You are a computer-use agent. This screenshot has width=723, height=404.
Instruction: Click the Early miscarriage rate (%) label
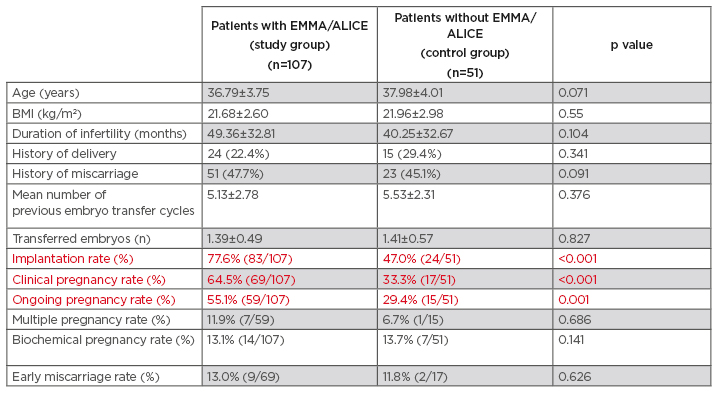coord(85,376)
